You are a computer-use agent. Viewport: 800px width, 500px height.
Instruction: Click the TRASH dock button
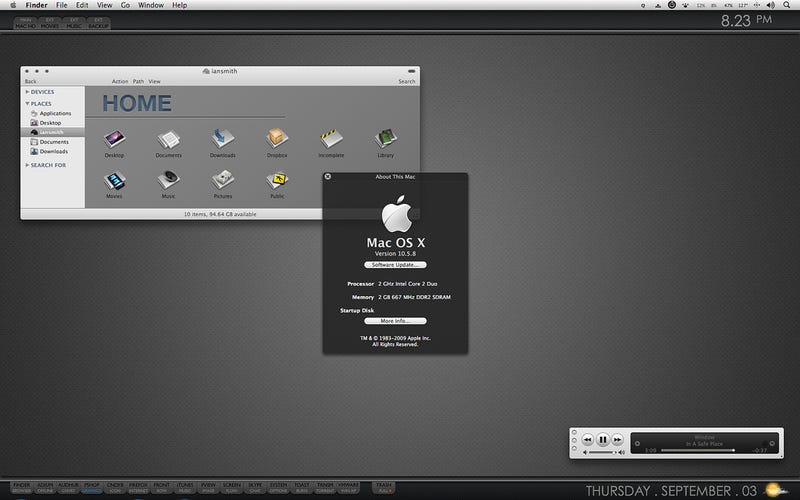coord(384,488)
